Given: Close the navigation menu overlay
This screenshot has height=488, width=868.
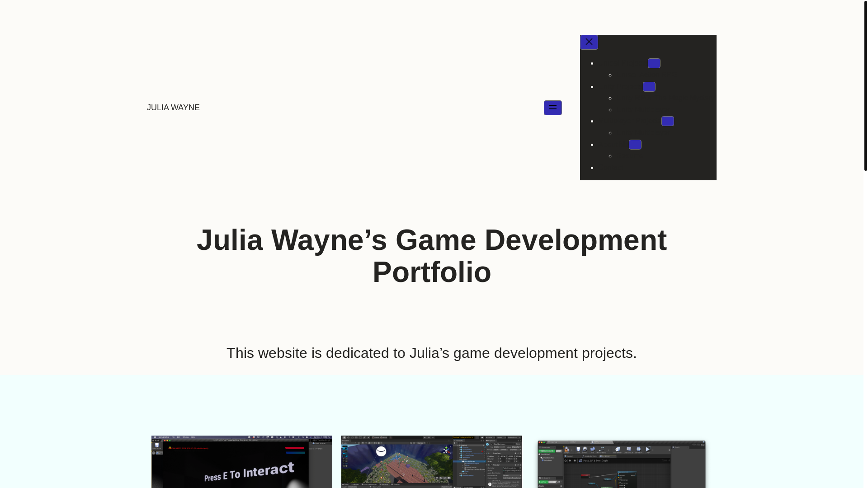Looking at the screenshot, I should click(x=589, y=42).
